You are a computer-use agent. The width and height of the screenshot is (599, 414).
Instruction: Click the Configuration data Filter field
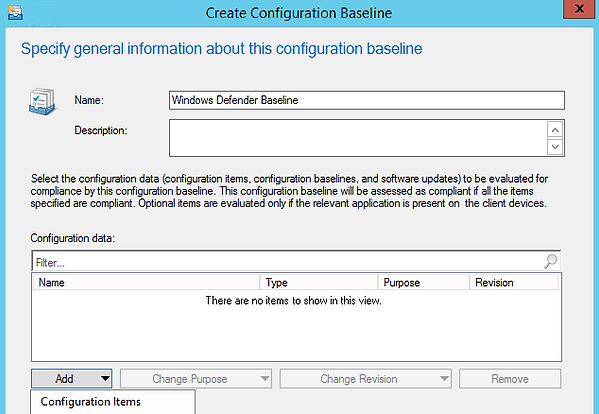pyautogui.click(x=296, y=262)
